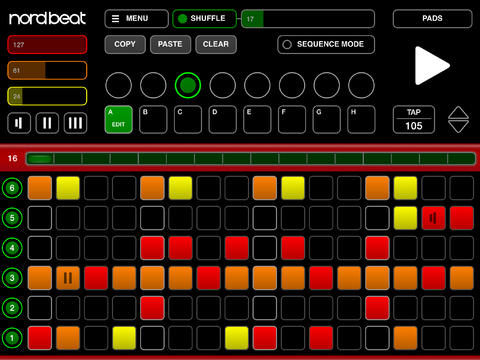
Task: Increase tempo with the up arrow
Action: pos(458,113)
